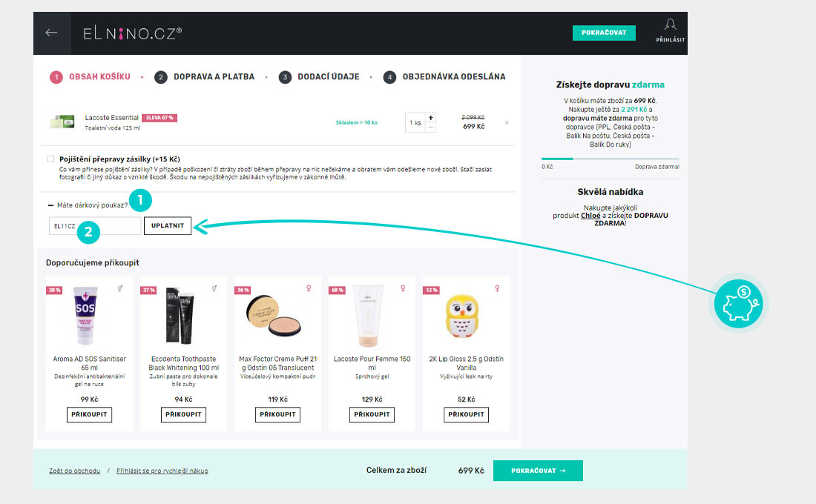Open Max Factor Creme Puff product image
816x504 pixels.
274,315
